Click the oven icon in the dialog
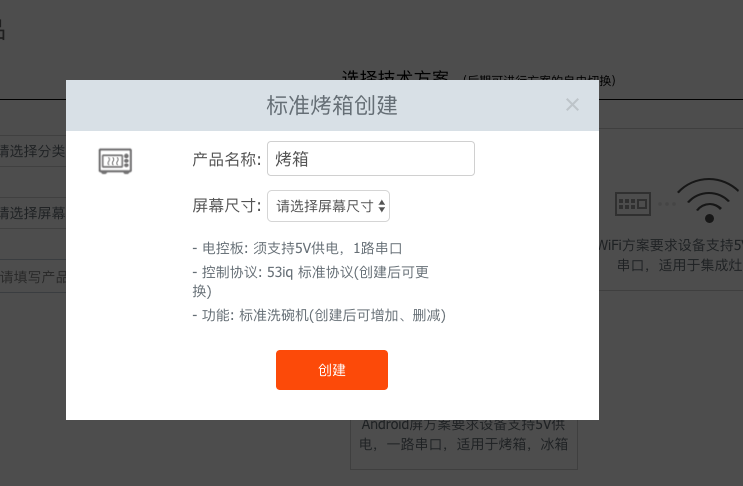This screenshot has height=486, width=743. tap(115, 160)
